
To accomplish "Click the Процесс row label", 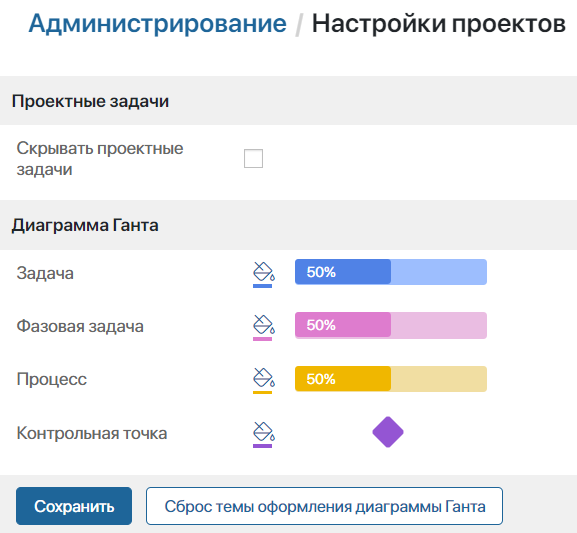I will tap(52, 379).
